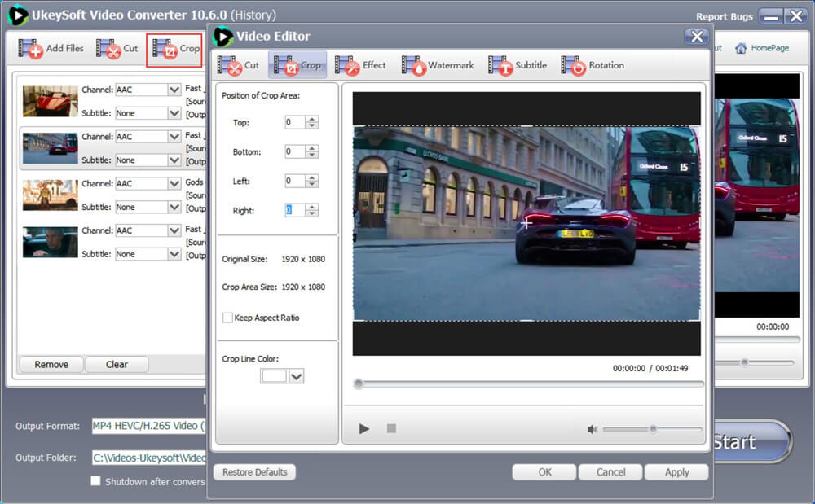Click Restore Defaults button
815x504 pixels.
click(254, 472)
